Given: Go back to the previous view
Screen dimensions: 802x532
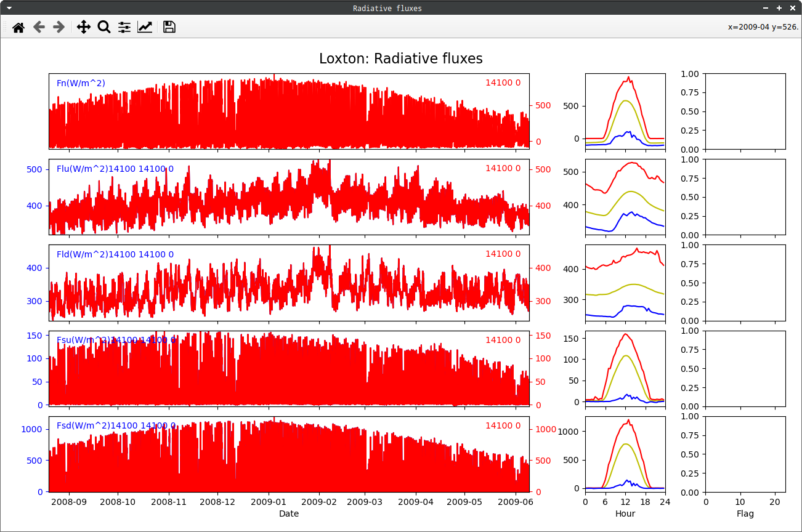Looking at the screenshot, I should (39, 27).
